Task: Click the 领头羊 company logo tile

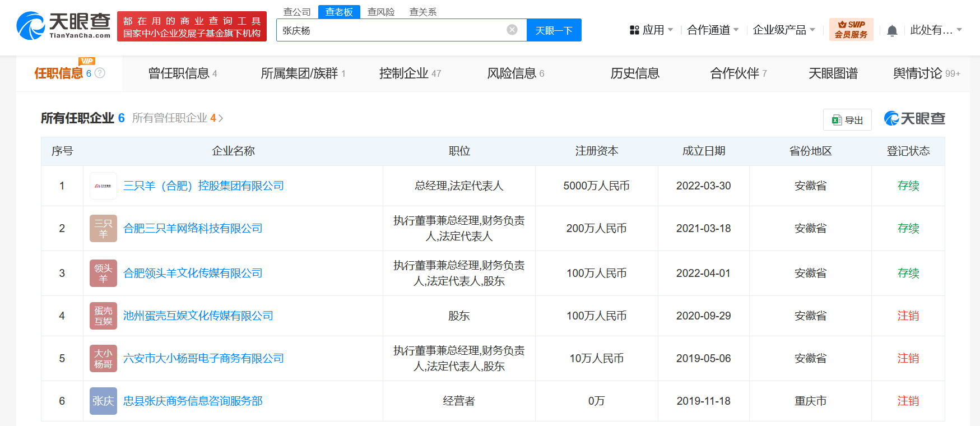Action: click(103, 273)
